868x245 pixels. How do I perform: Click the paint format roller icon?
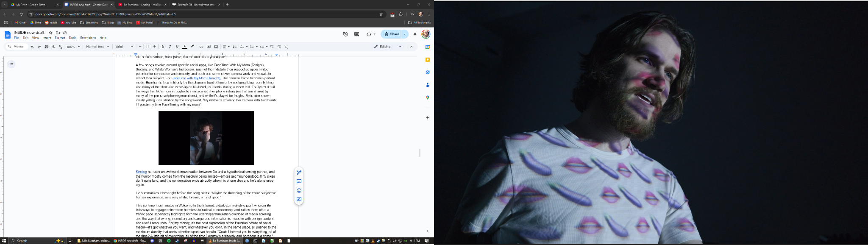(x=61, y=47)
